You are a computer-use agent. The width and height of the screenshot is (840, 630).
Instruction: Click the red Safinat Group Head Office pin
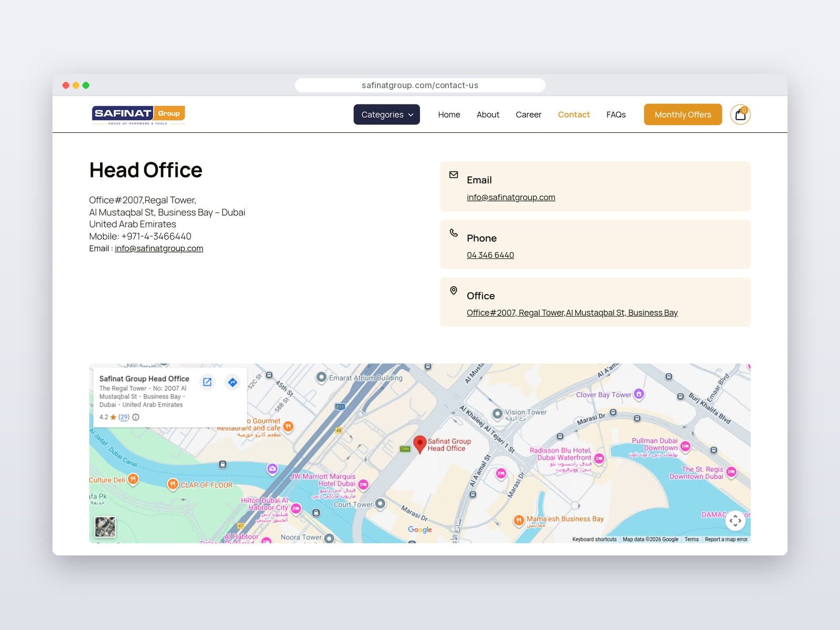419,444
